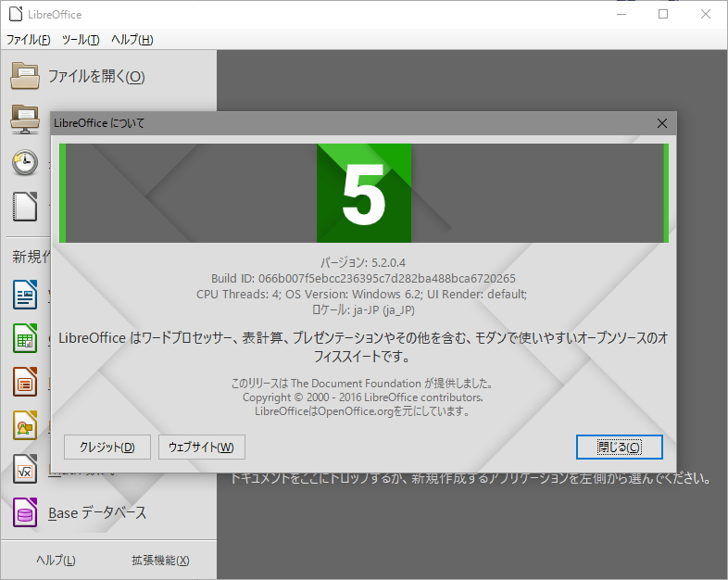Click the ウェブサイト(W) button
This screenshot has height=580, width=728.
click(x=202, y=447)
